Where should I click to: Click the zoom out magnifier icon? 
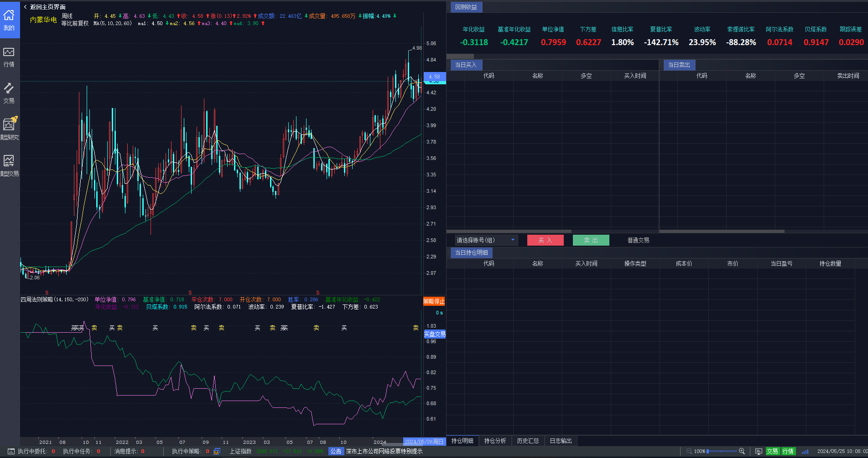coord(689,451)
